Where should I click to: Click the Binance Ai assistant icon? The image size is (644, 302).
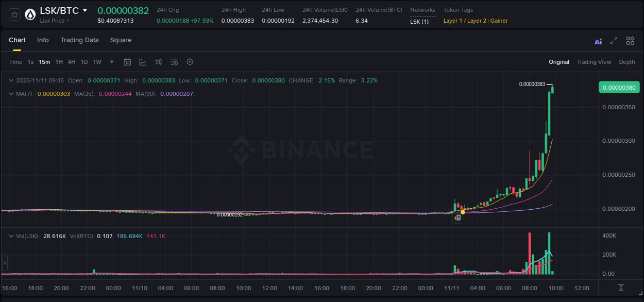598,41
